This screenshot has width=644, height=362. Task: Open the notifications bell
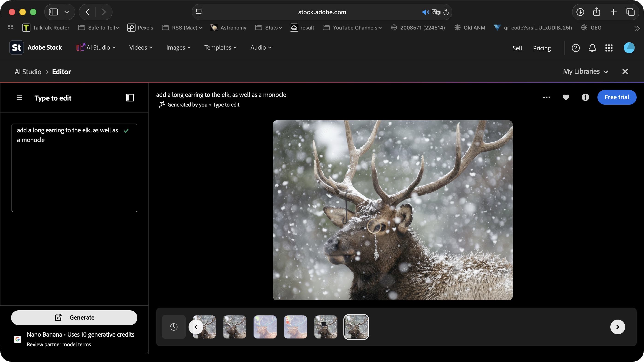[x=592, y=48]
